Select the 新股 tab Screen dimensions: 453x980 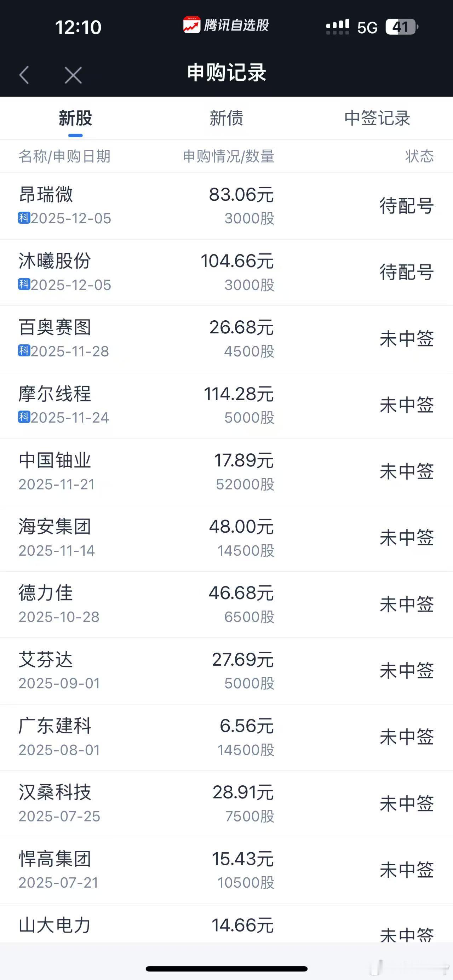click(x=75, y=118)
